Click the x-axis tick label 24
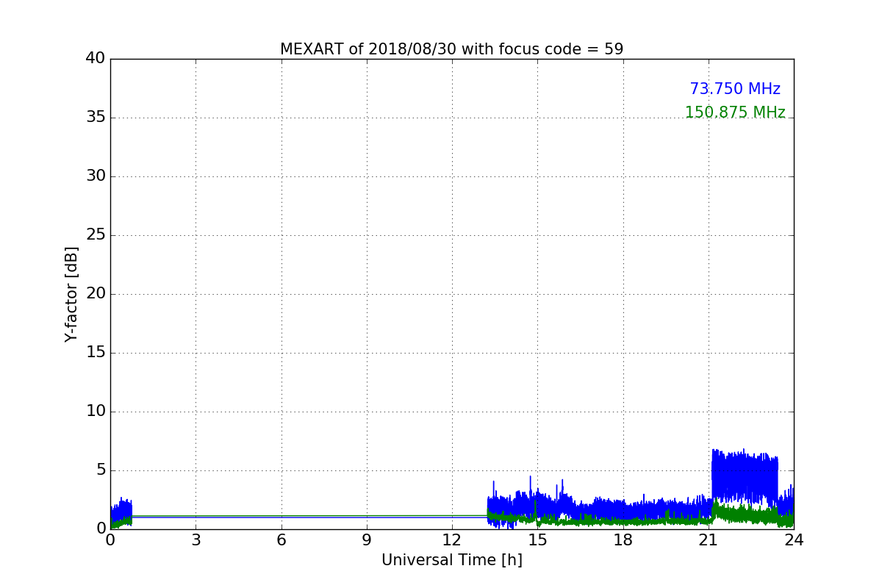 coord(794,540)
